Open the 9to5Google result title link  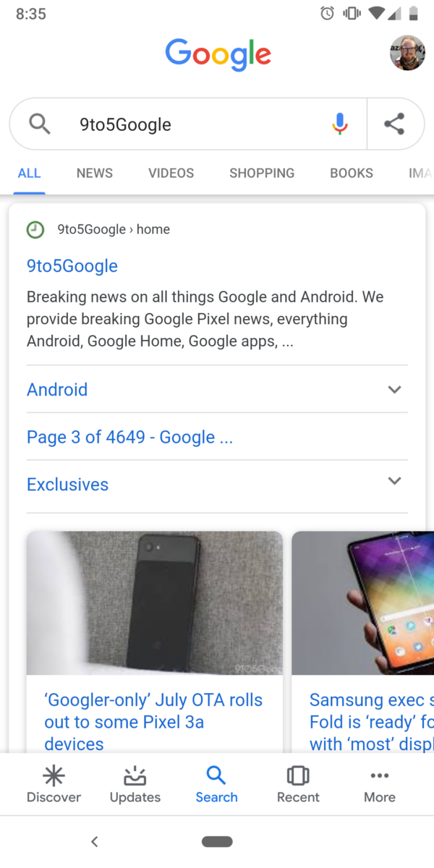click(x=72, y=265)
